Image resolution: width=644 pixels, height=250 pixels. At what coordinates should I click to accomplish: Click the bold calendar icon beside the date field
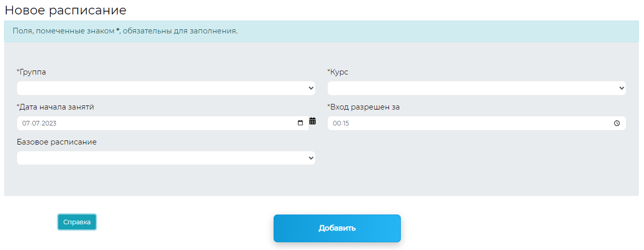click(312, 121)
